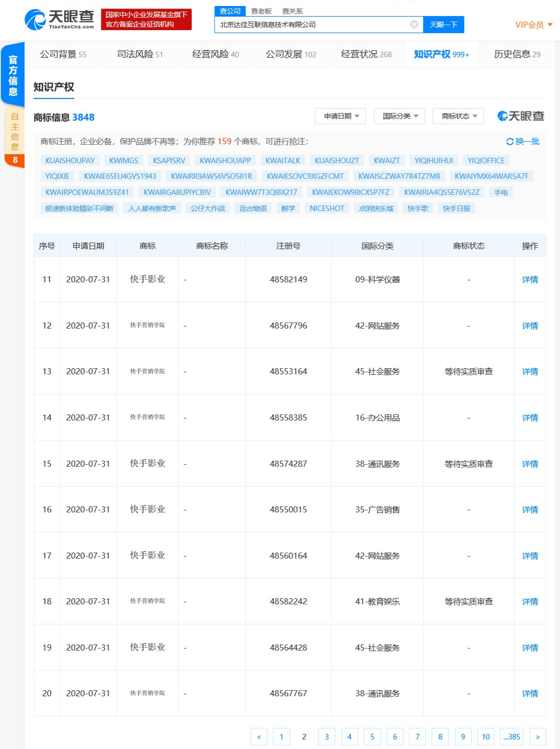
Task: Go to previous page with < arrow
Action: pos(259,736)
